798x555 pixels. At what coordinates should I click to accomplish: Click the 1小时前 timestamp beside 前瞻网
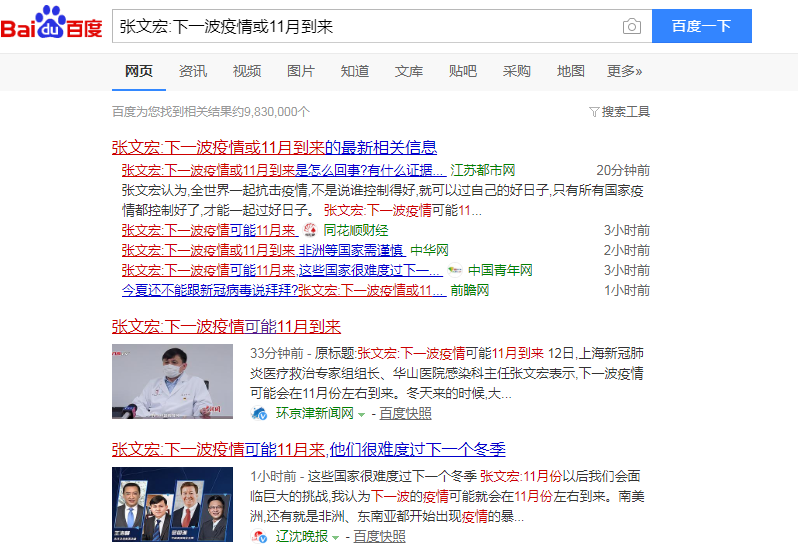pos(626,290)
